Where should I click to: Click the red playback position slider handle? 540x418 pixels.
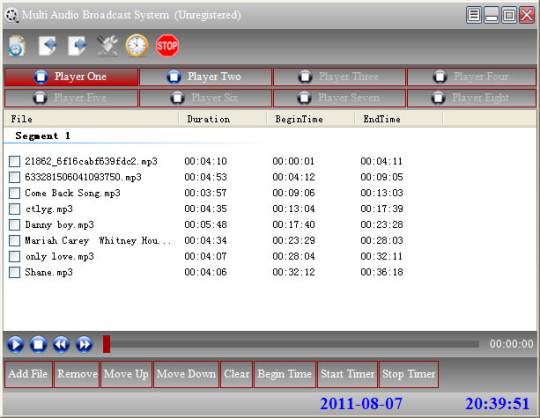[x=106, y=344]
